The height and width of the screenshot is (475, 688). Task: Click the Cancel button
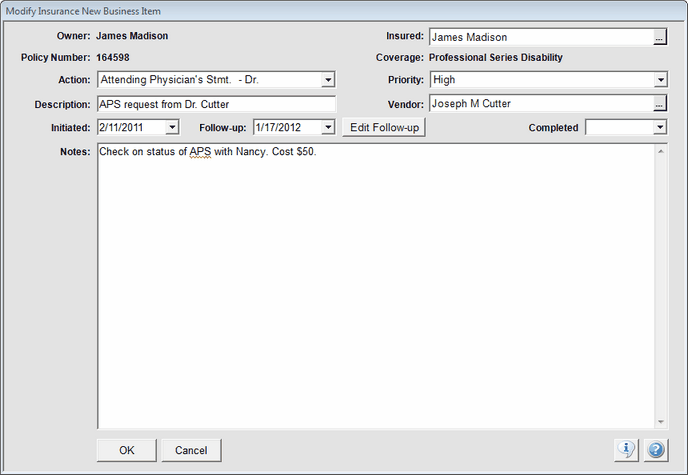click(x=191, y=450)
